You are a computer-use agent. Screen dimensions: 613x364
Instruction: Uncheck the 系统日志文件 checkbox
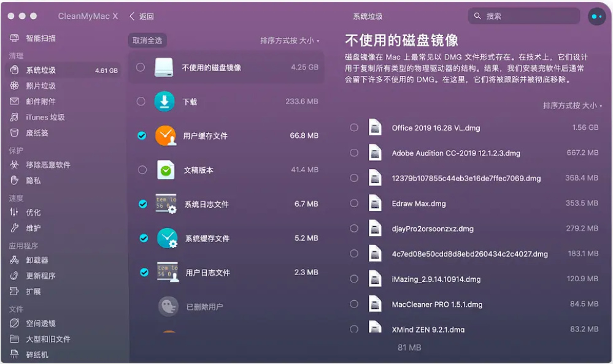click(x=143, y=204)
